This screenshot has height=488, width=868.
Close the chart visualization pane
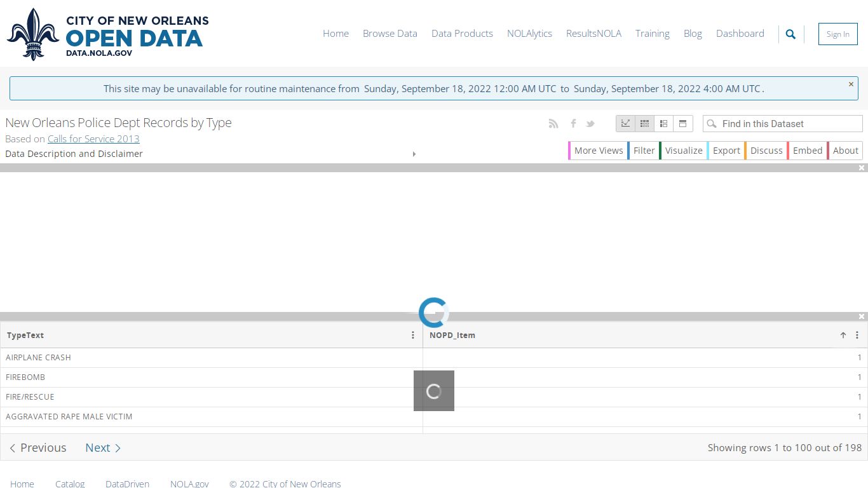click(x=862, y=168)
